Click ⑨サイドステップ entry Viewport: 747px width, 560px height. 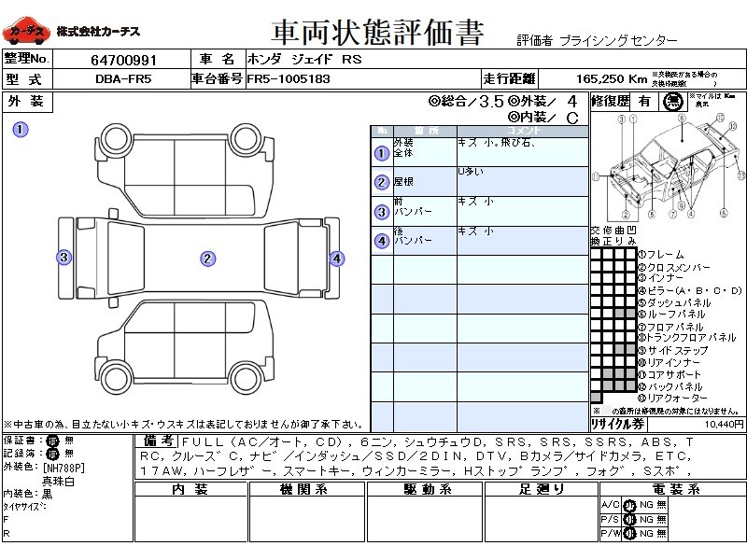[x=673, y=351]
